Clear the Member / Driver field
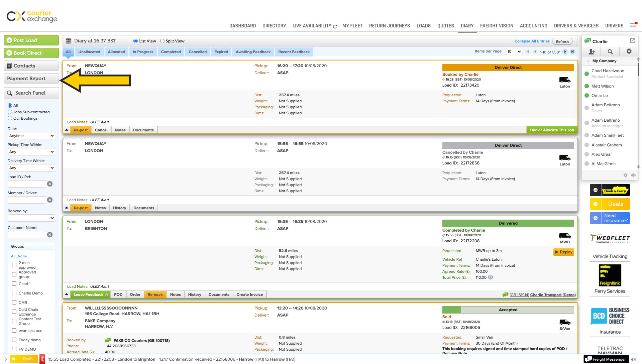The height and width of the screenshot is (364, 642). point(50,200)
